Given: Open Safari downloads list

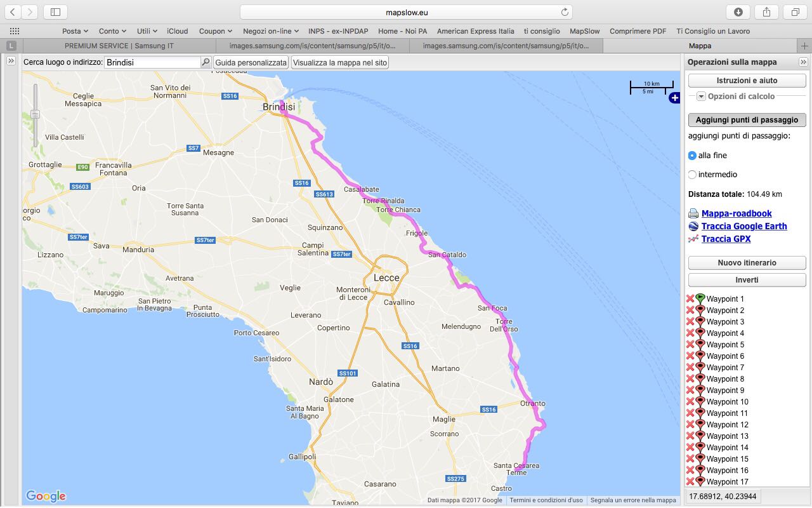Looking at the screenshot, I should click(738, 12).
